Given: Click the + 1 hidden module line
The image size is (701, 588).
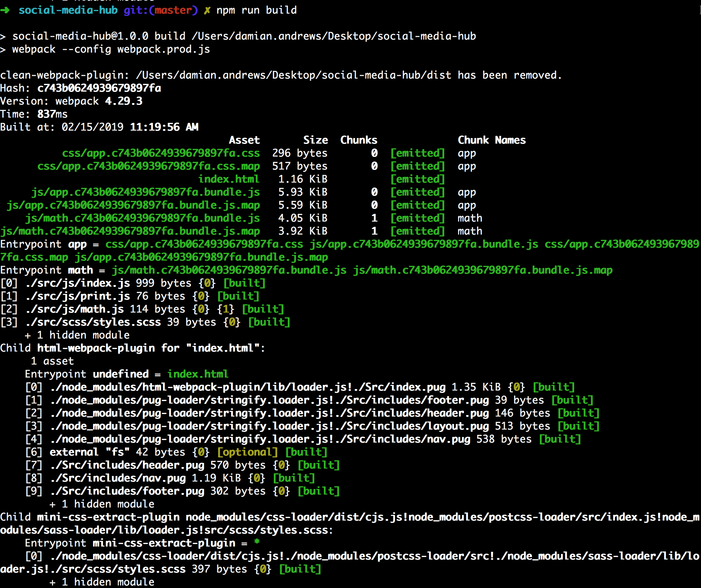Looking at the screenshot, I should pyautogui.click(x=77, y=335).
